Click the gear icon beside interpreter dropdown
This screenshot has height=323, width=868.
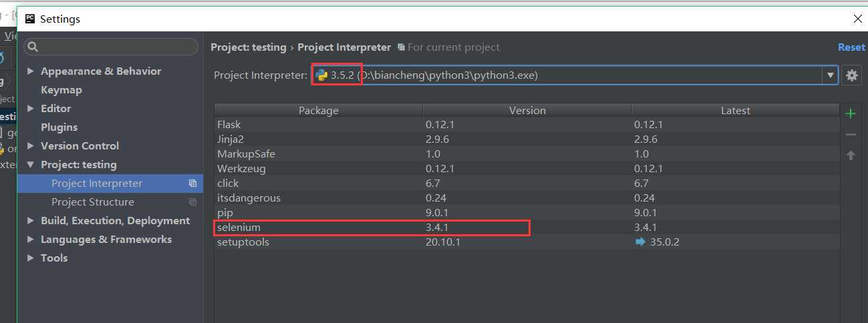point(851,75)
